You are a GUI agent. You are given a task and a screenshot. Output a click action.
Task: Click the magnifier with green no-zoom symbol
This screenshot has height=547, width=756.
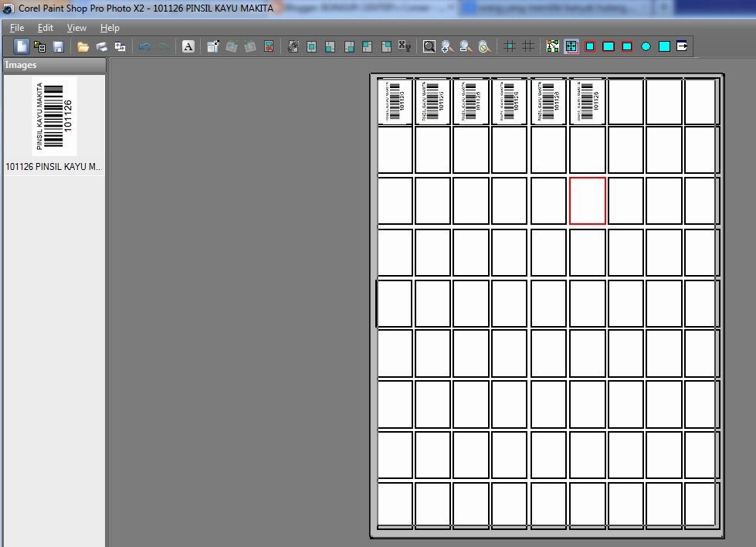pos(484,46)
